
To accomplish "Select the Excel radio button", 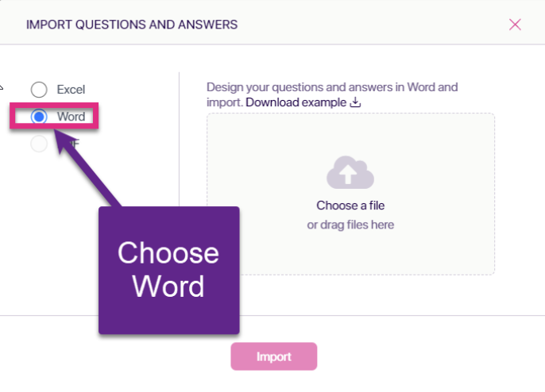I will coord(39,90).
